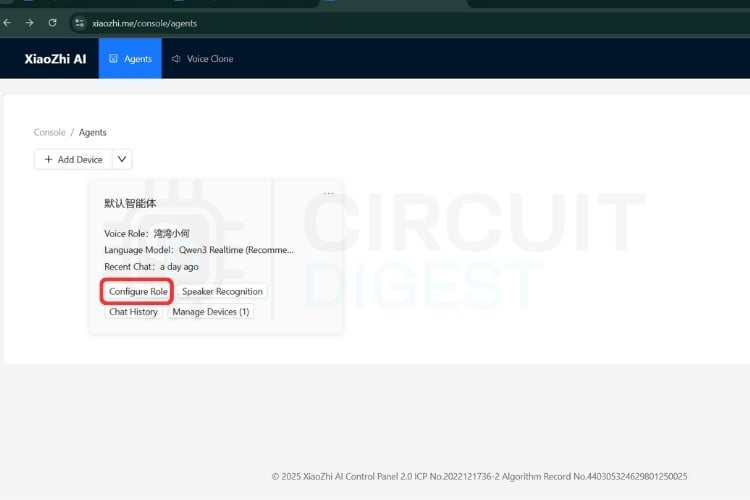Click the xiaozhi.me/console/agents address bar
The height and width of the screenshot is (500, 750).
(411, 23)
